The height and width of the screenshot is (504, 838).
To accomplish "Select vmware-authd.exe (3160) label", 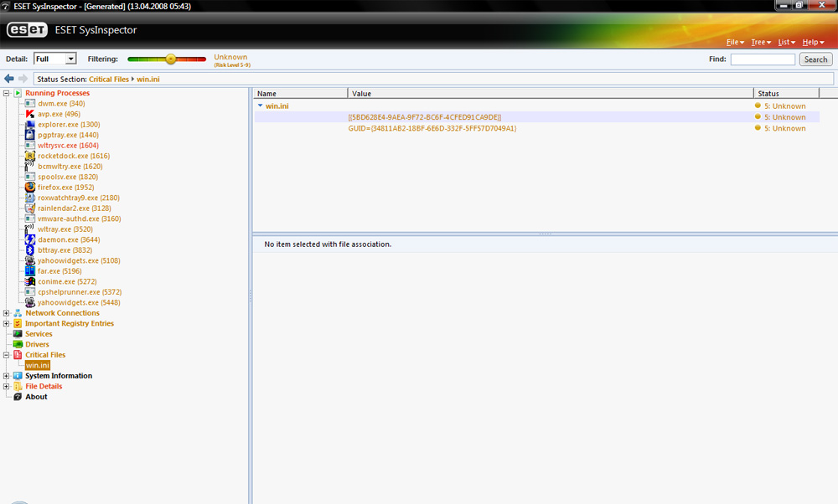I will [x=79, y=219].
